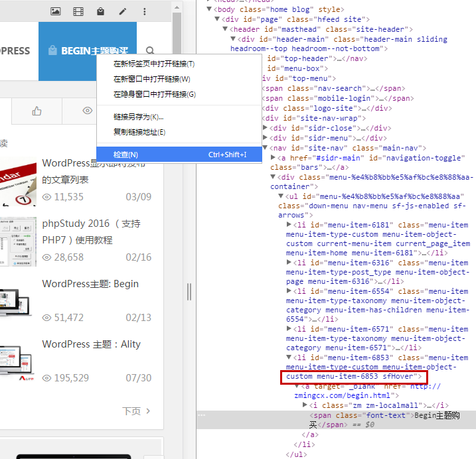Collapse the header id="masthead" node
The height and width of the screenshot is (459, 476).
[x=225, y=29]
